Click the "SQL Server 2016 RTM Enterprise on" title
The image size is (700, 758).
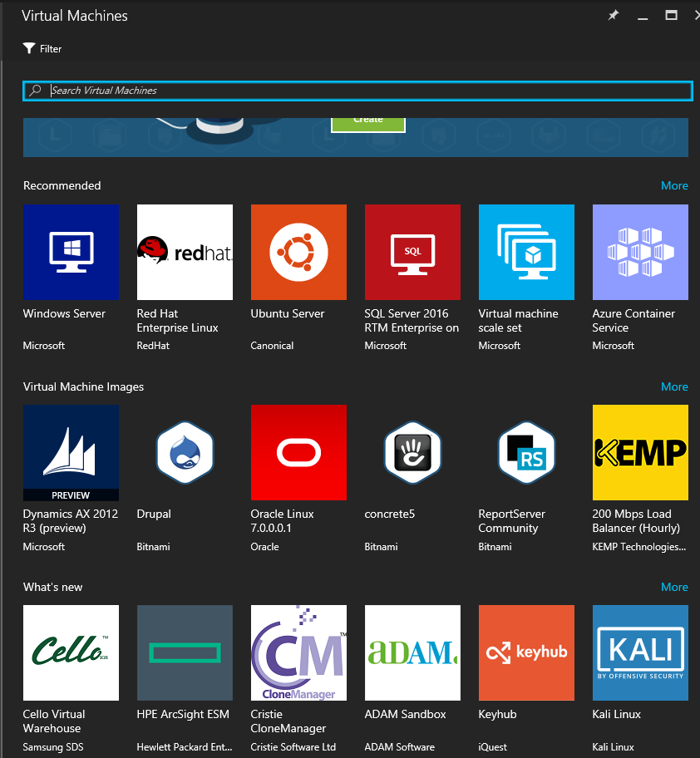[x=412, y=321]
